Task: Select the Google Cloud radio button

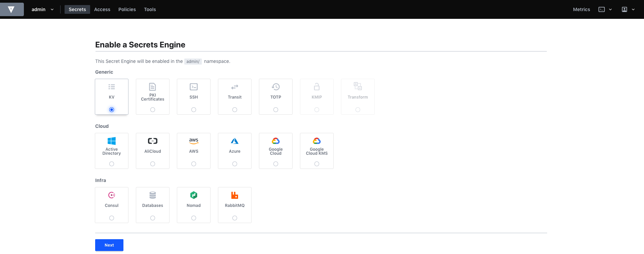Action: 276,164
